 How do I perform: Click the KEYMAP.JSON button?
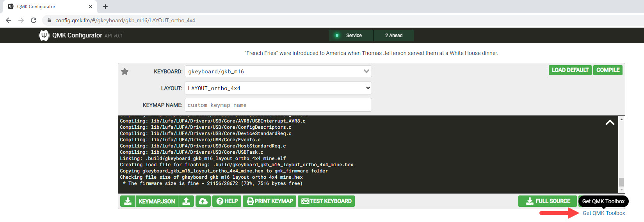pyautogui.click(x=157, y=201)
